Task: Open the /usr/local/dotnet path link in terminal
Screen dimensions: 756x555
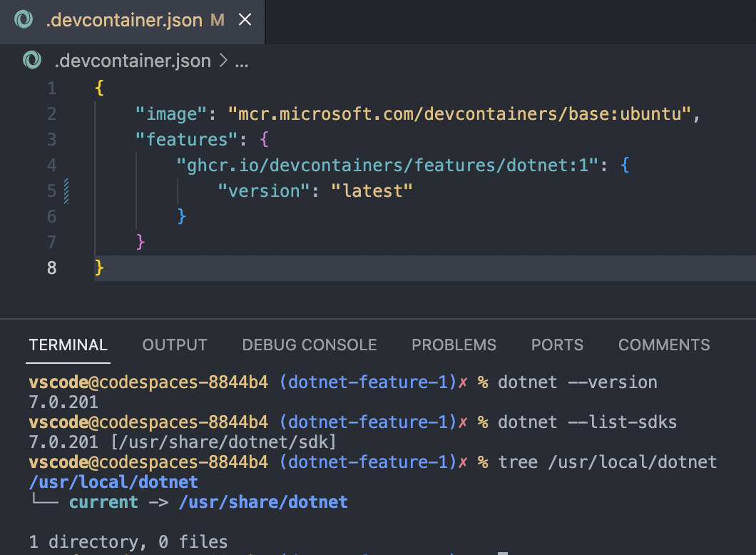Action: [113, 482]
